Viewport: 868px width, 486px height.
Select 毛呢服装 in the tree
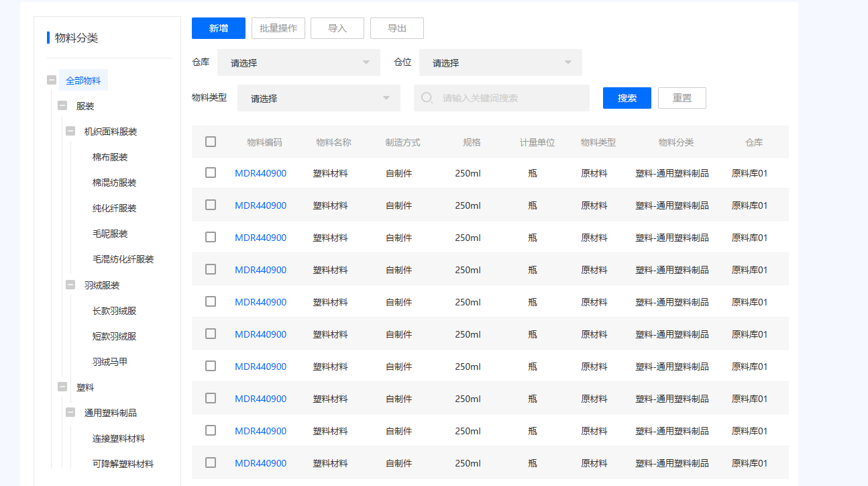(x=110, y=234)
